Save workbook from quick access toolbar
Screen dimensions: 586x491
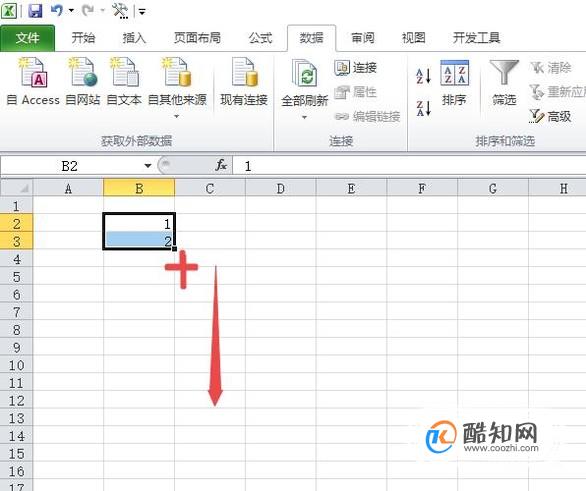pyautogui.click(x=36, y=10)
